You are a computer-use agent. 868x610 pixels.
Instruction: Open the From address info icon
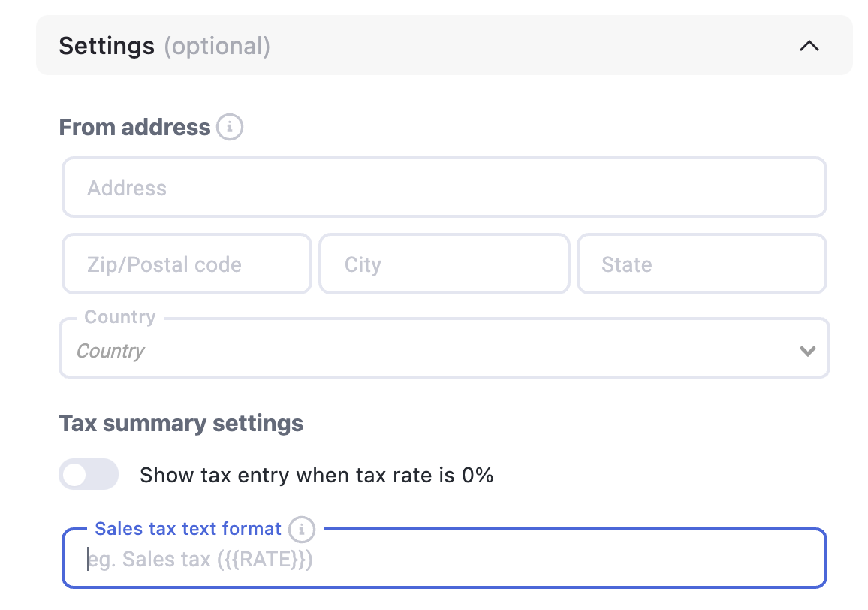click(229, 128)
